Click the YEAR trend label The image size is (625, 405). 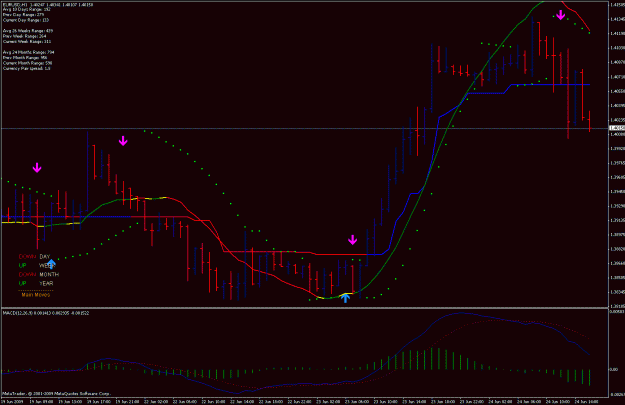pos(46,283)
